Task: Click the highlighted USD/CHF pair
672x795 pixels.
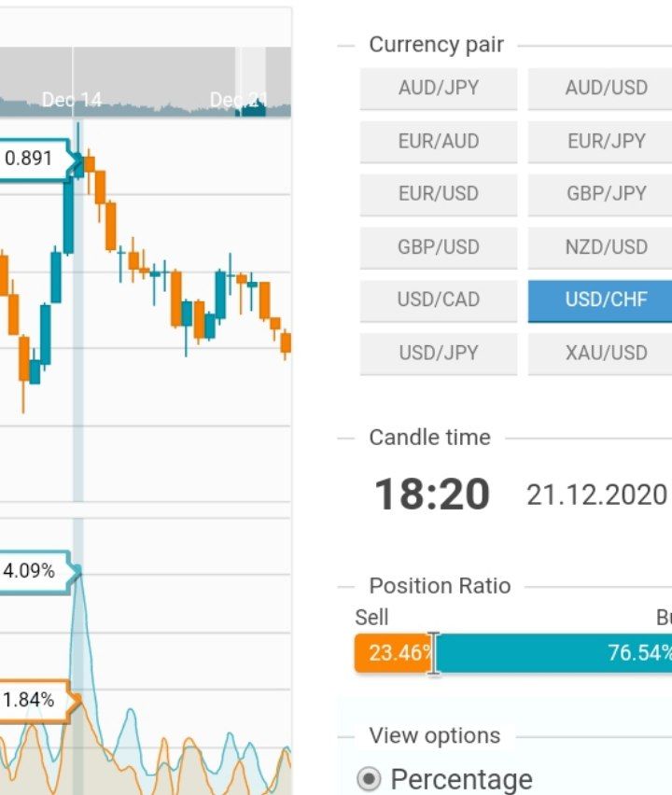Action: pos(606,300)
